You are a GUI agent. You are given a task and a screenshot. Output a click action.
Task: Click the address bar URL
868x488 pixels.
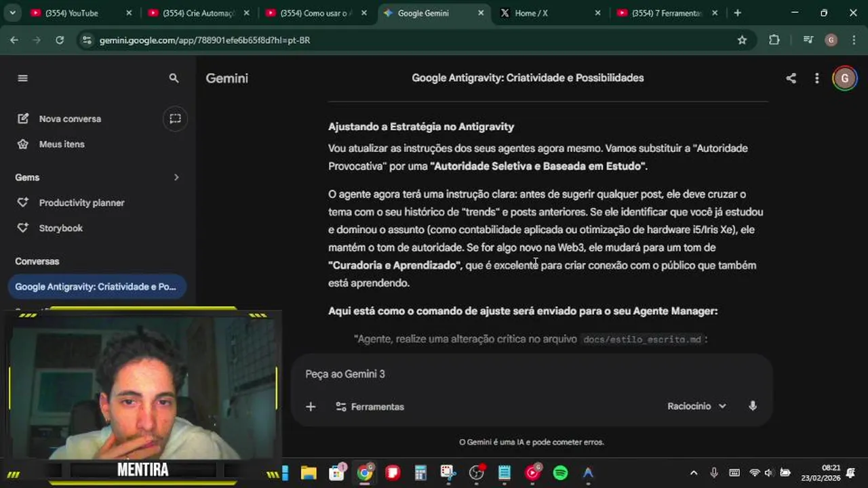tap(205, 40)
